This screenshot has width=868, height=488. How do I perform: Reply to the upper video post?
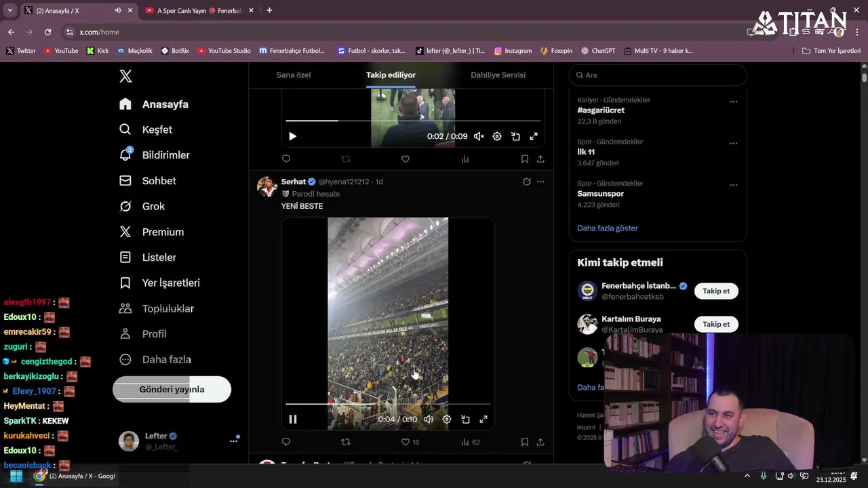[x=286, y=159]
